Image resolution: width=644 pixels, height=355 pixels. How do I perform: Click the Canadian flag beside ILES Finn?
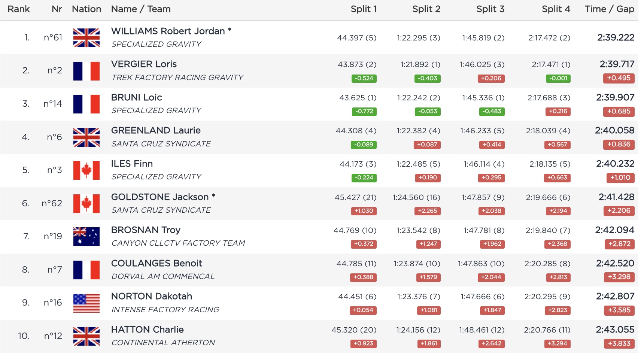86,170
